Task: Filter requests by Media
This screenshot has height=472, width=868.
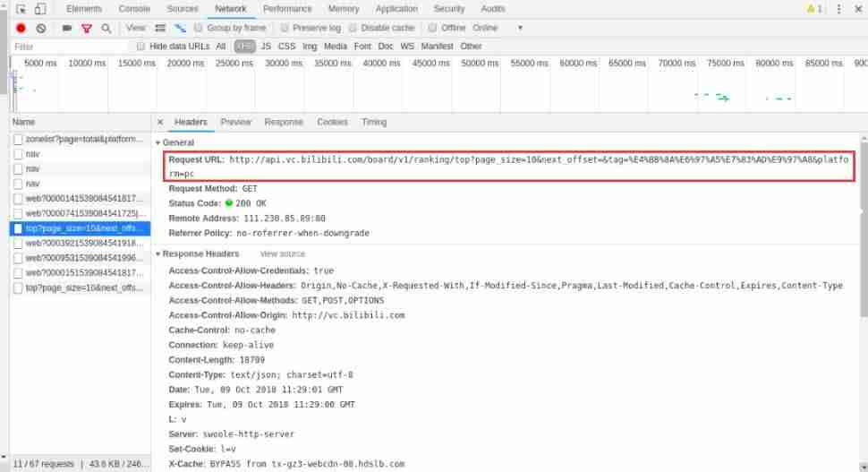Action: [x=335, y=46]
